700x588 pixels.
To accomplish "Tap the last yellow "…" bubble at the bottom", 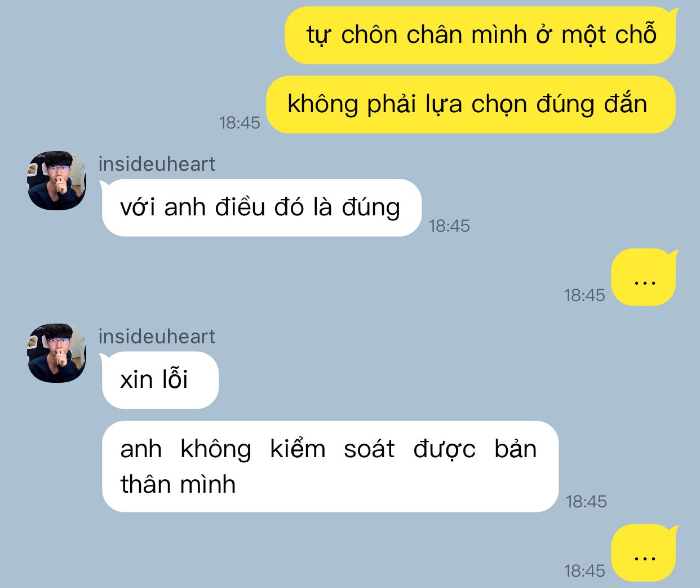I will tap(644, 553).
